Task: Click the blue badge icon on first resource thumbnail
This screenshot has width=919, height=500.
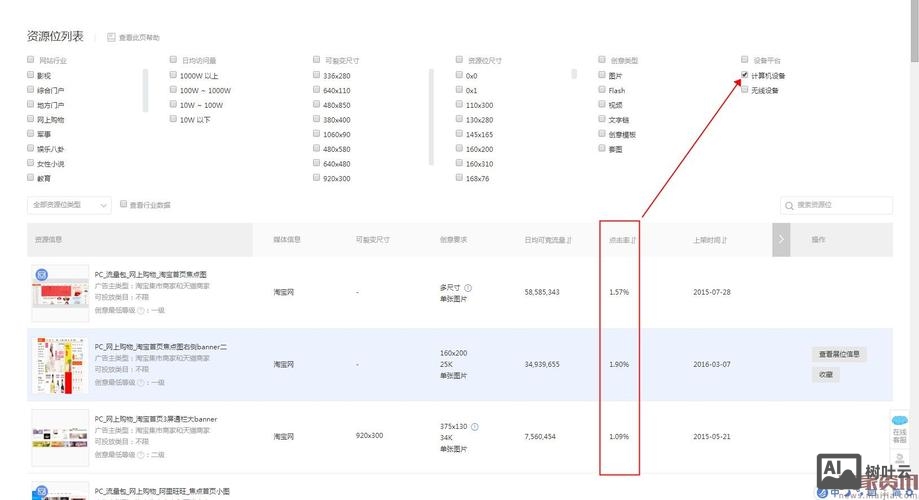Action: [x=41, y=275]
